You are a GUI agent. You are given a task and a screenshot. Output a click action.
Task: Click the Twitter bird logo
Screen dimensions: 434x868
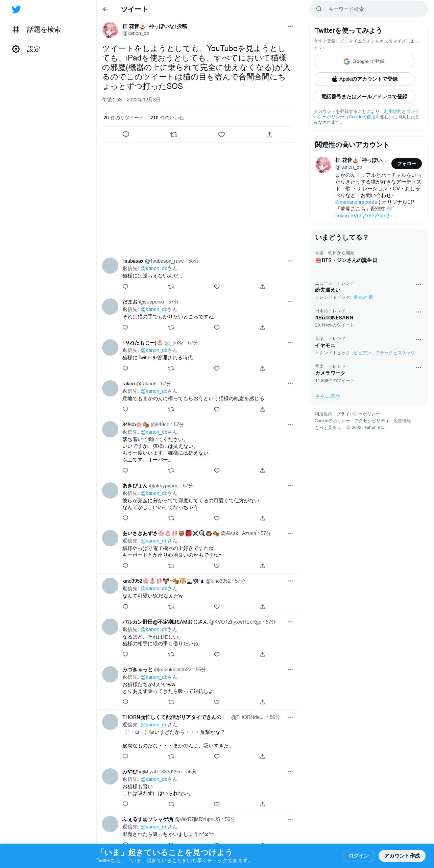16,9
